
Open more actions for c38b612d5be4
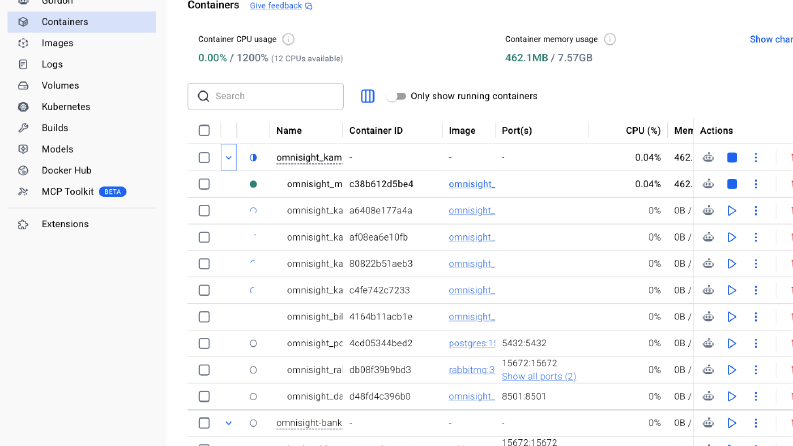click(x=756, y=184)
